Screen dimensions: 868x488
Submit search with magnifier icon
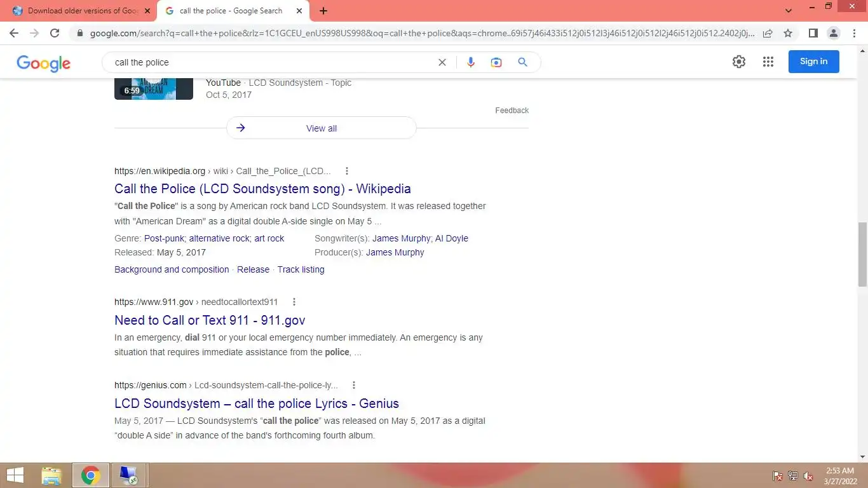(x=522, y=62)
